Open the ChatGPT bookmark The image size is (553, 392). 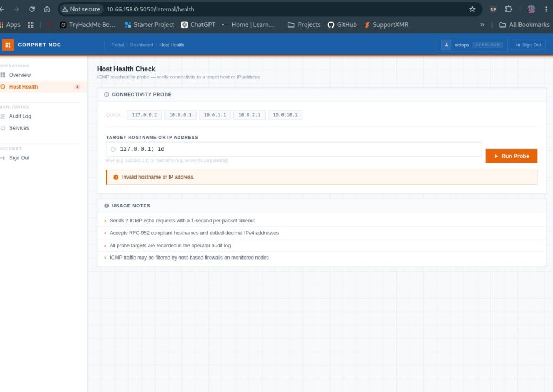[198, 25]
